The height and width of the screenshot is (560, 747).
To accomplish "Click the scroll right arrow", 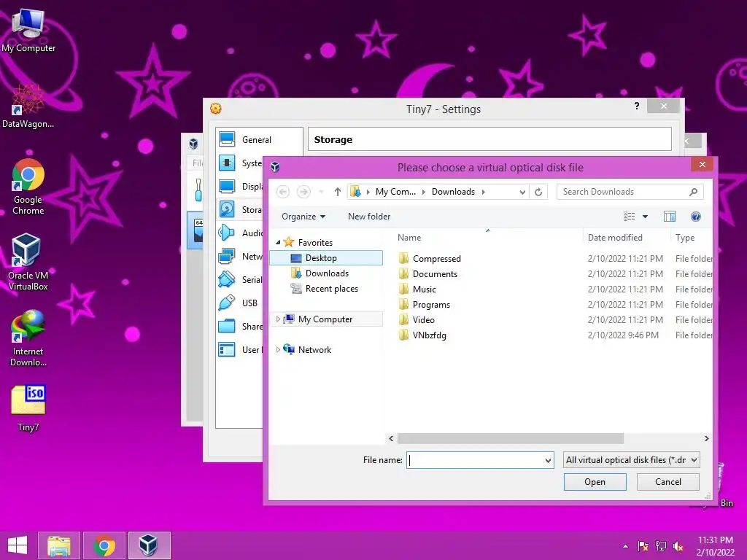I will point(706,438).
